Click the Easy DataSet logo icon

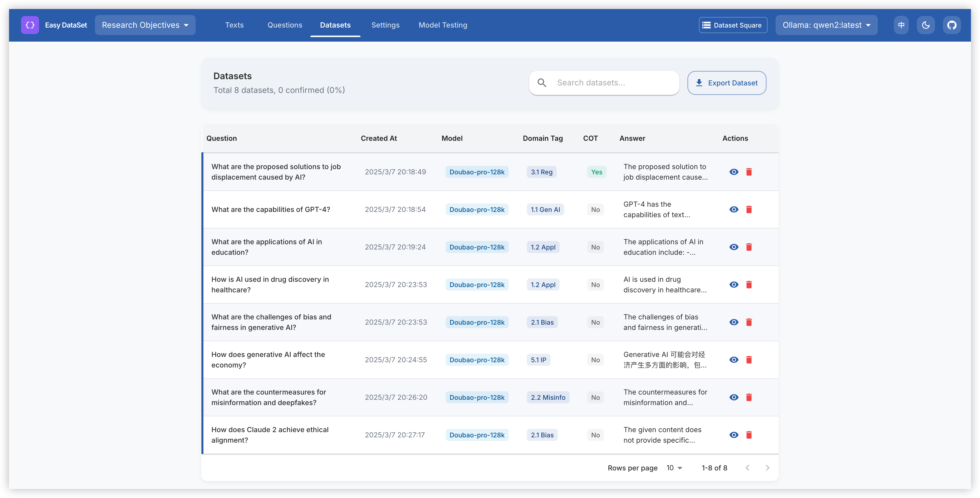click(30, 25)
